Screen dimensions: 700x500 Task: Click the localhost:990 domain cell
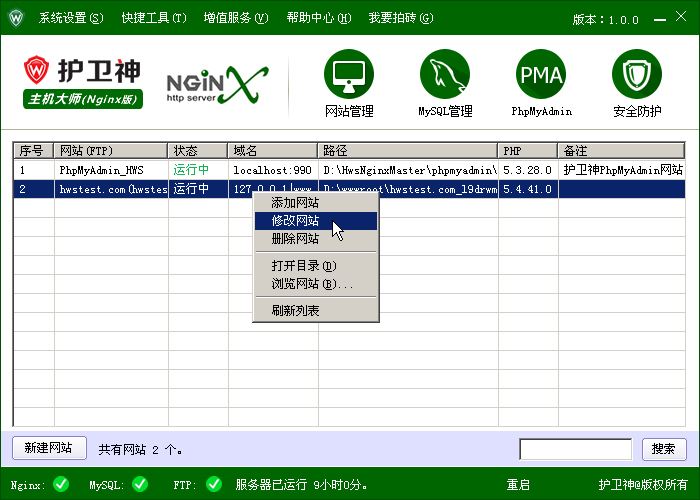[272, 170]
